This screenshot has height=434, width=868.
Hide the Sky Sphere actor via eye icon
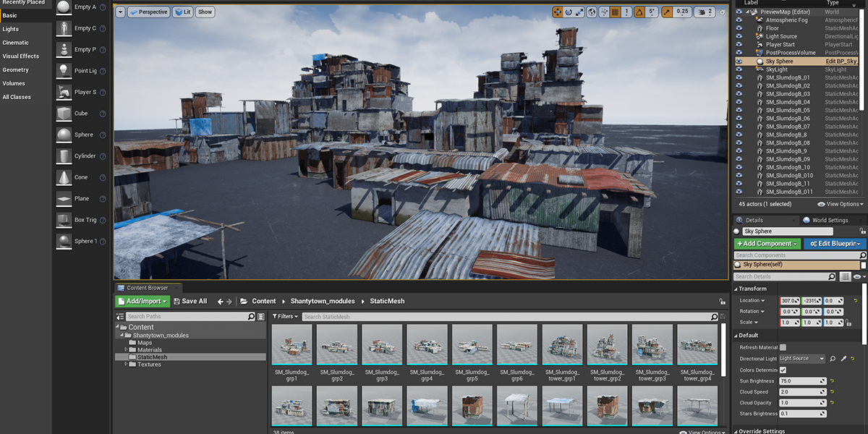(739, 61)
